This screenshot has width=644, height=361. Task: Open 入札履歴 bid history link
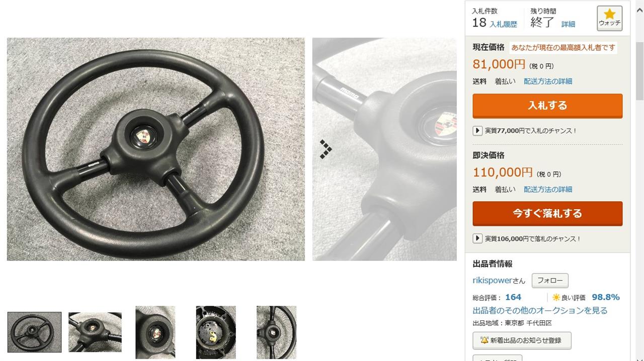pos(503,24)
